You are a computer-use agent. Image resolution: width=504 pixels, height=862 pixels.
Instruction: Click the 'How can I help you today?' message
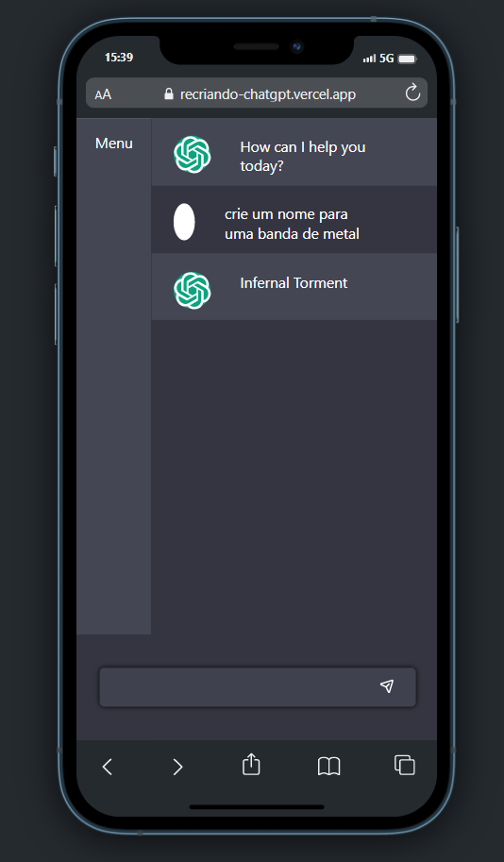point(303,156)
